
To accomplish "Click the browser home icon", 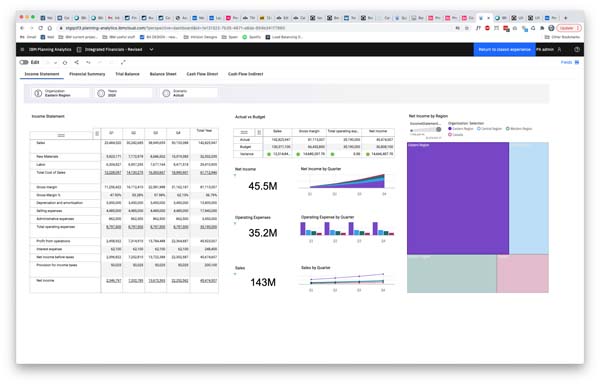I will [50, 28].
